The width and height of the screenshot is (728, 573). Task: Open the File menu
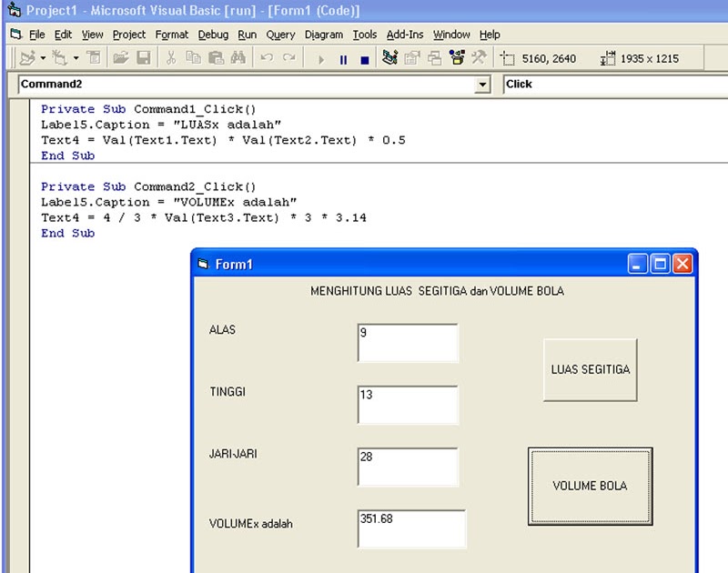(37, 35)
